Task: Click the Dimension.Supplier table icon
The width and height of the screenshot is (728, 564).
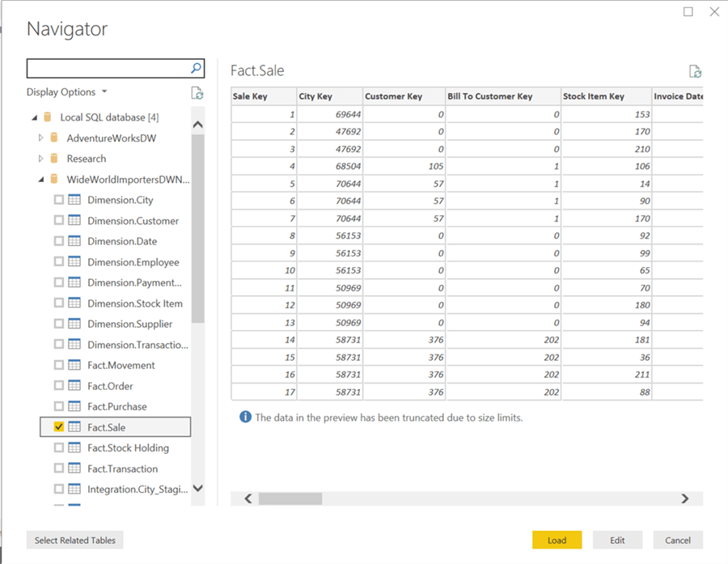Action: [75, 324]
